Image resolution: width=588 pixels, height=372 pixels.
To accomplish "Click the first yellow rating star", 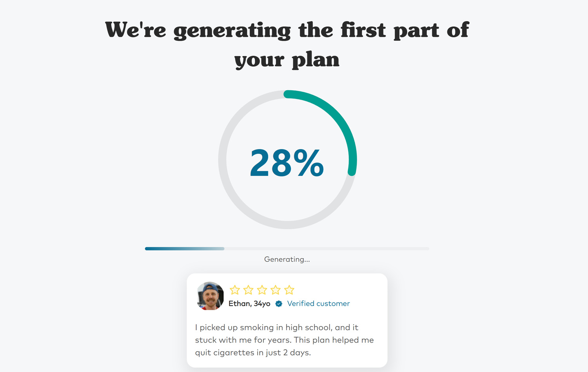I will (x=235, y=290).
